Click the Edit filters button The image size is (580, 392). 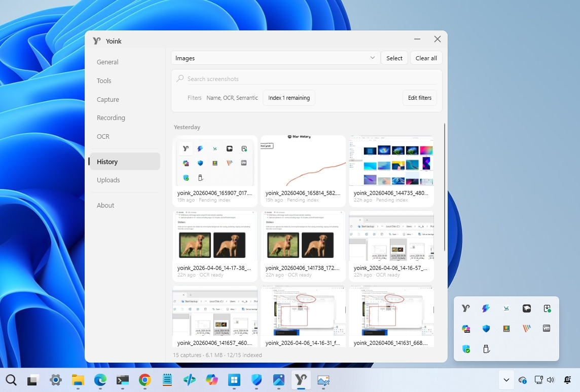(419, 98)
